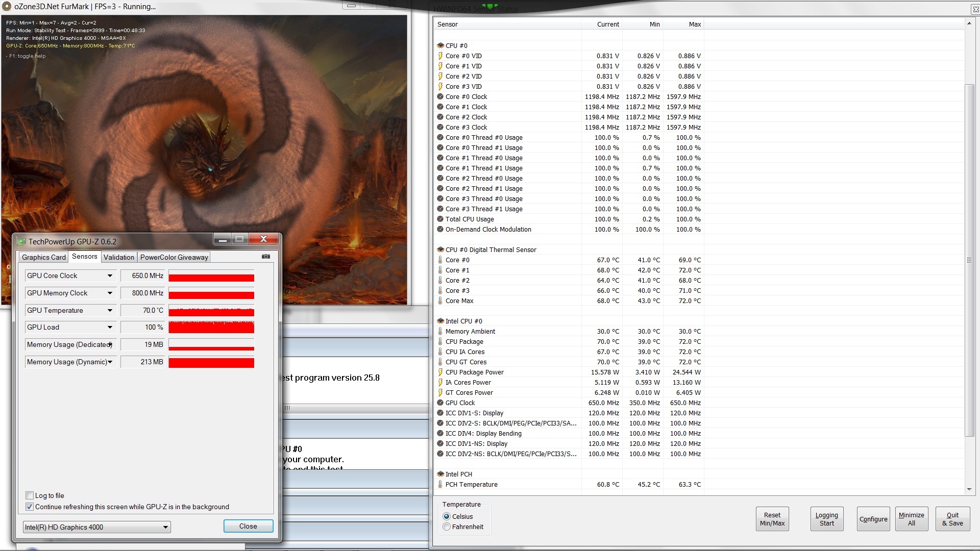Click the Quit & Save button
Image resolution: width=980 pixels, height=551 pixels.
point(952,519)
